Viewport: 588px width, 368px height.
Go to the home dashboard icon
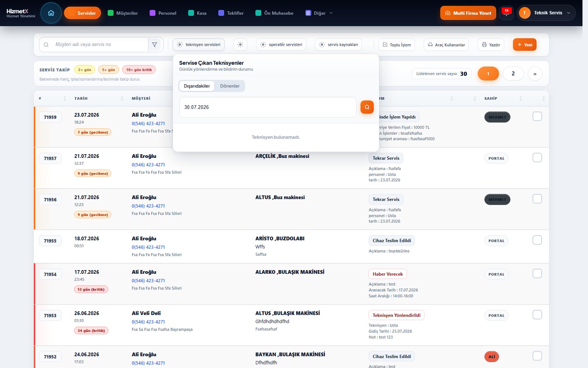click(51, 13)
